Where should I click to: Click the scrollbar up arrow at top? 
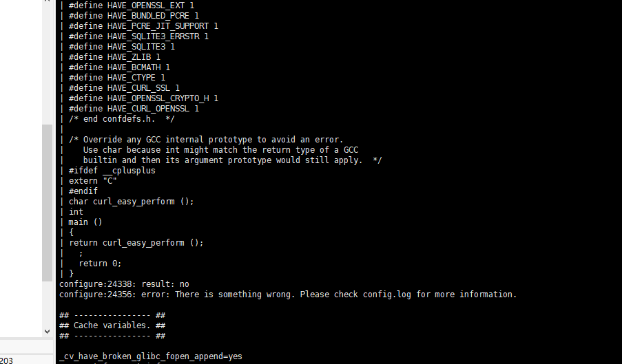[48, 1]
